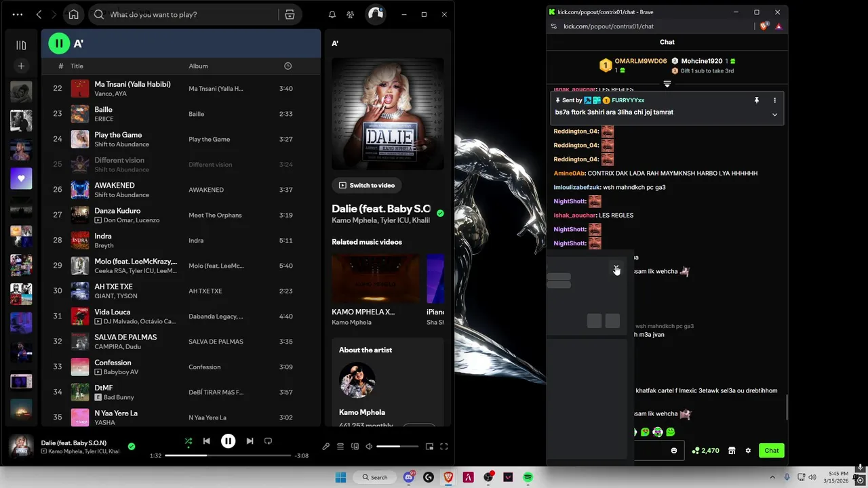Toggle repeat mode in the player bar
868x488 pixels.
coord(268,441)
